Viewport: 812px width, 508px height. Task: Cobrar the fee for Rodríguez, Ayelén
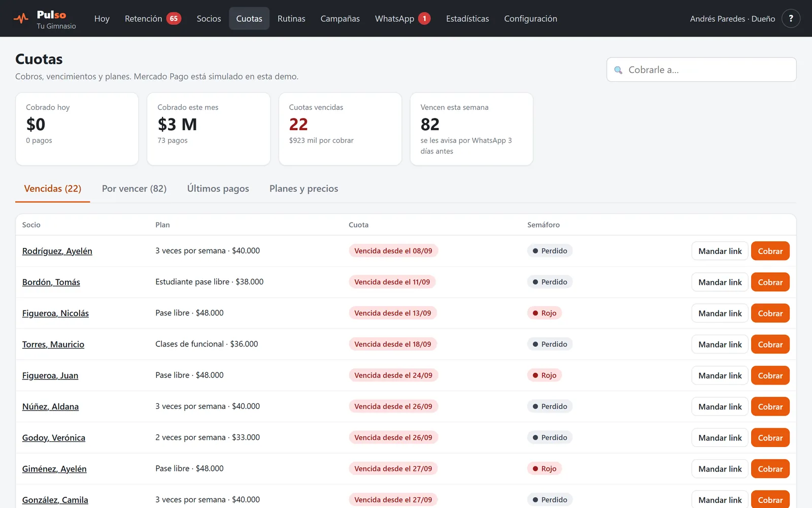click(x=770, y=251)
